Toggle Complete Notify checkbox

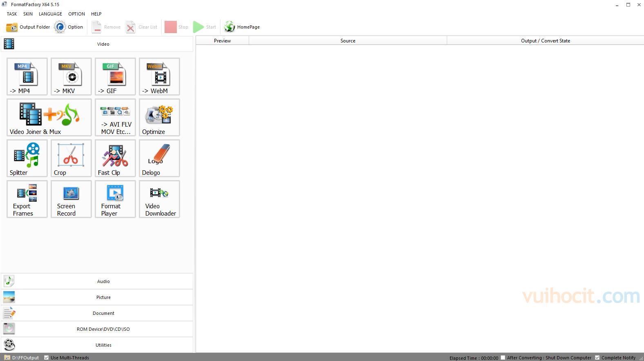(x=597, y=358)
